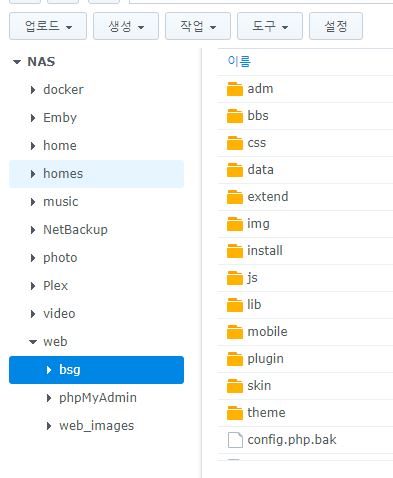Image resolution: width=393 pixels, height=478 pixels.
Task: Select NetBackup in the folder tree
Action: click(75, 230)
